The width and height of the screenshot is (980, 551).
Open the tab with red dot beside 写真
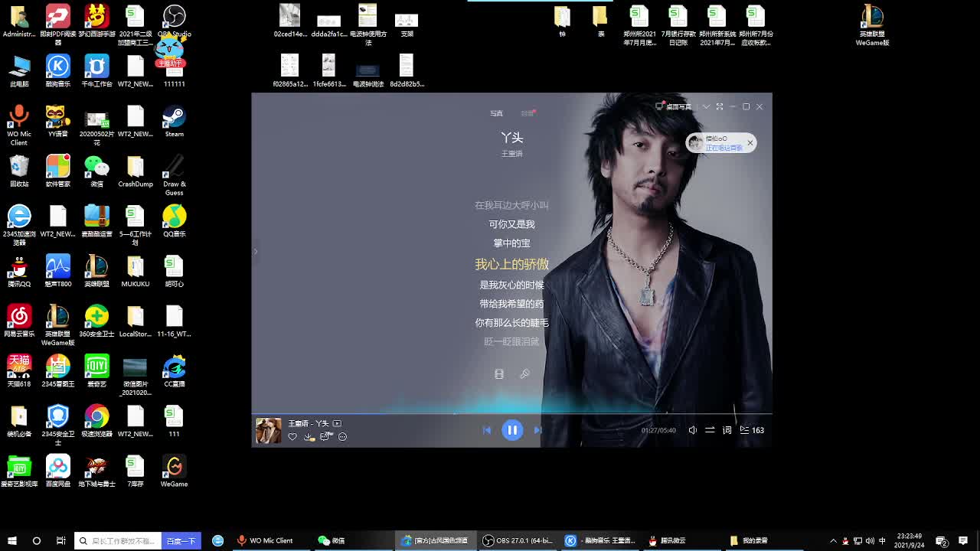coord(527,113)
